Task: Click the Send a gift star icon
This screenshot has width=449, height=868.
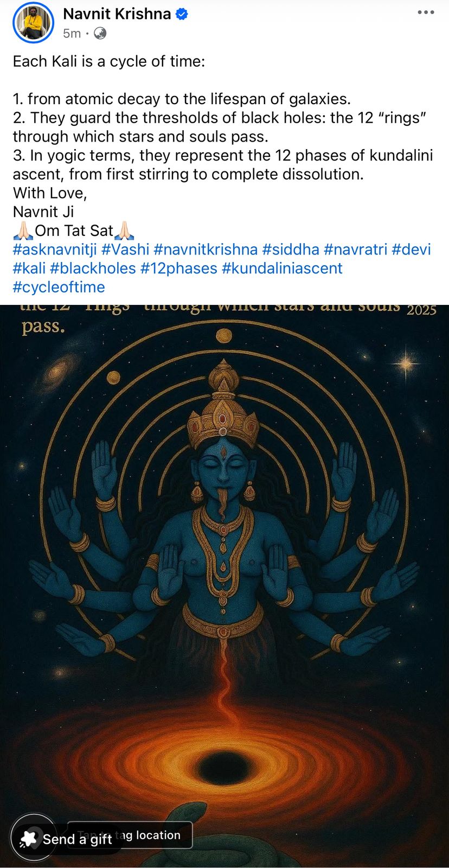Action: 28,839
